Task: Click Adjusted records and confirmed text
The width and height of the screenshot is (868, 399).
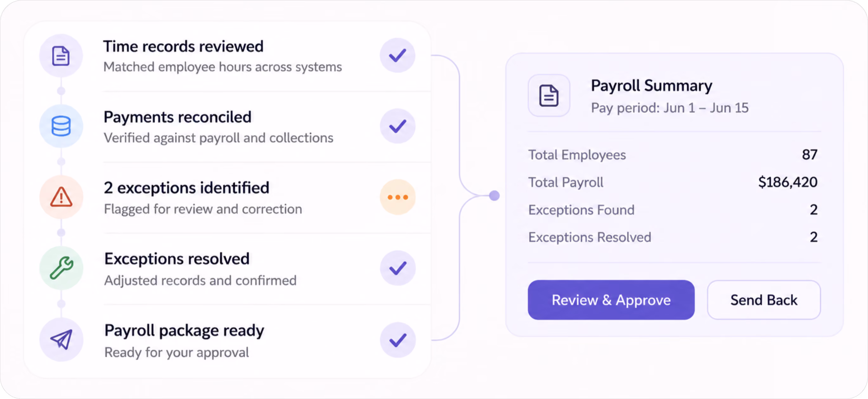Action: 200,281
